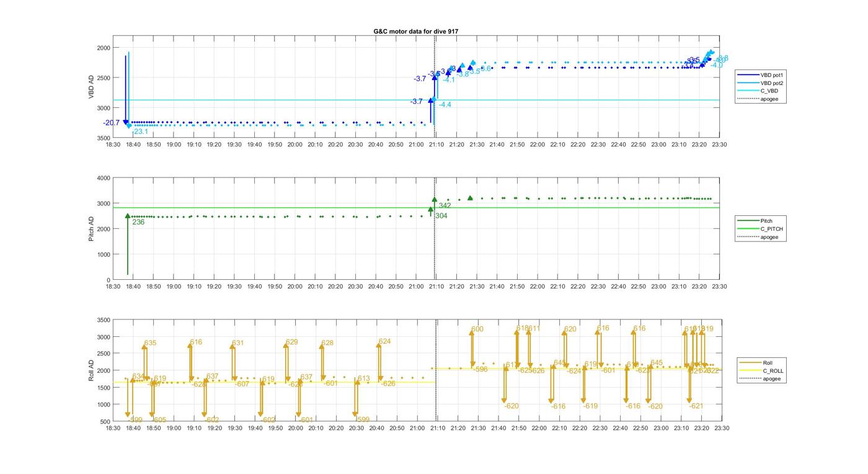Select the "C_ROLL" legend entry
The image size is (868, 474).
pyautogui.click(x=761, y=371)
